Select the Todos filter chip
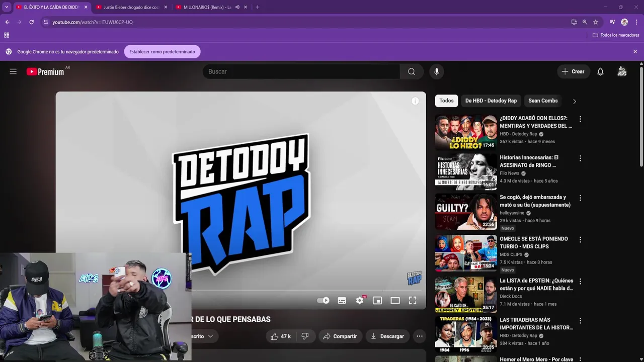644x362 pixels. [x=446, y=101]
